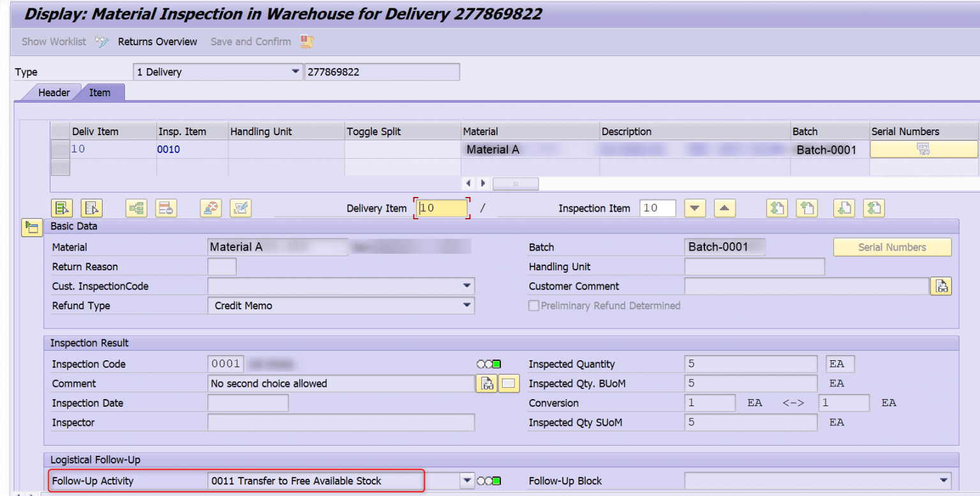
Task: Click inside the Delivery Item input field
Action: point(440,208)
